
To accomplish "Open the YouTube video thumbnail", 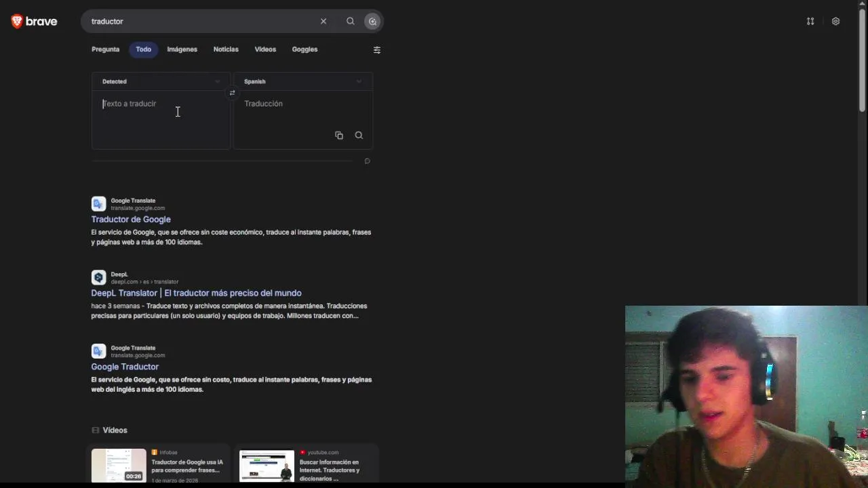I will tap(267, 465).
